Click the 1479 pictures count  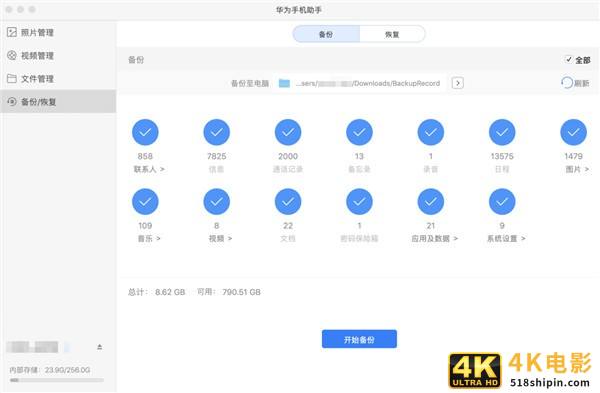pyautogui.click(x=573, y=156)
